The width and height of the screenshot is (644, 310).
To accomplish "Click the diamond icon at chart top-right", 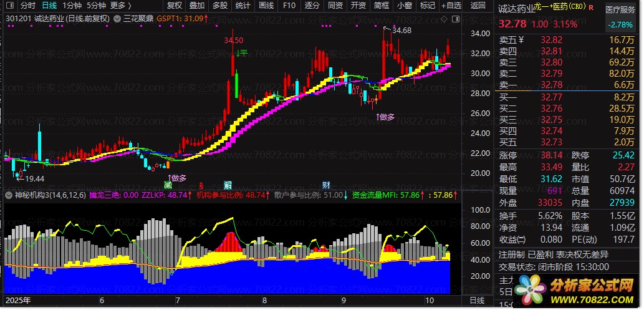I will click(x=444, y=19).
